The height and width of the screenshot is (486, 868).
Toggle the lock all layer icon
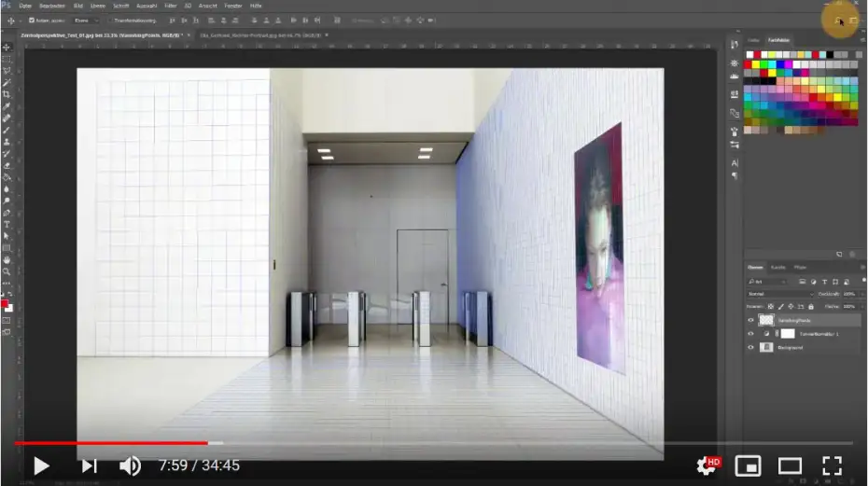click(x=811, y=306)
